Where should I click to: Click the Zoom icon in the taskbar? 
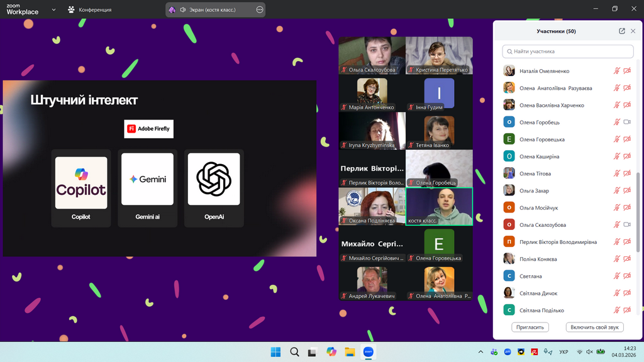(x=369, y=352)
